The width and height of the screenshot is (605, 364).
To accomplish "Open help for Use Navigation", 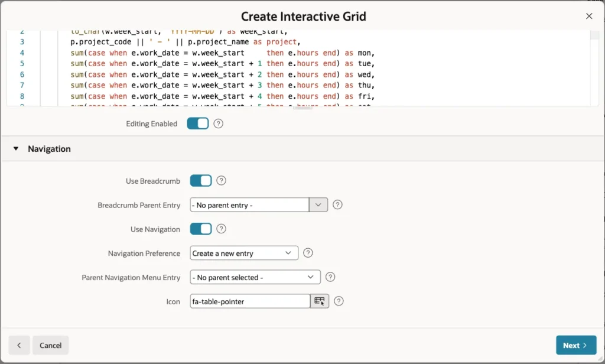I will (221, 229).
